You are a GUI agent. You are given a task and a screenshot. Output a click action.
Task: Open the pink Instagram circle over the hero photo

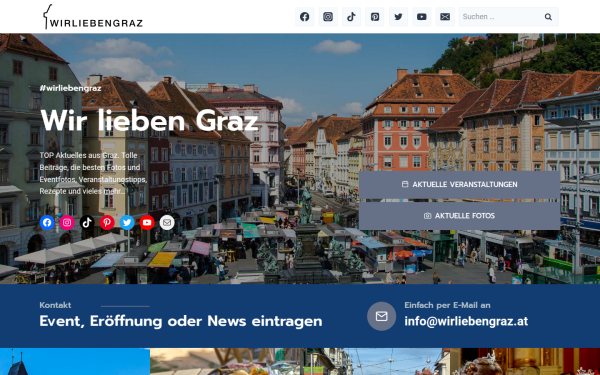point(67,223)
